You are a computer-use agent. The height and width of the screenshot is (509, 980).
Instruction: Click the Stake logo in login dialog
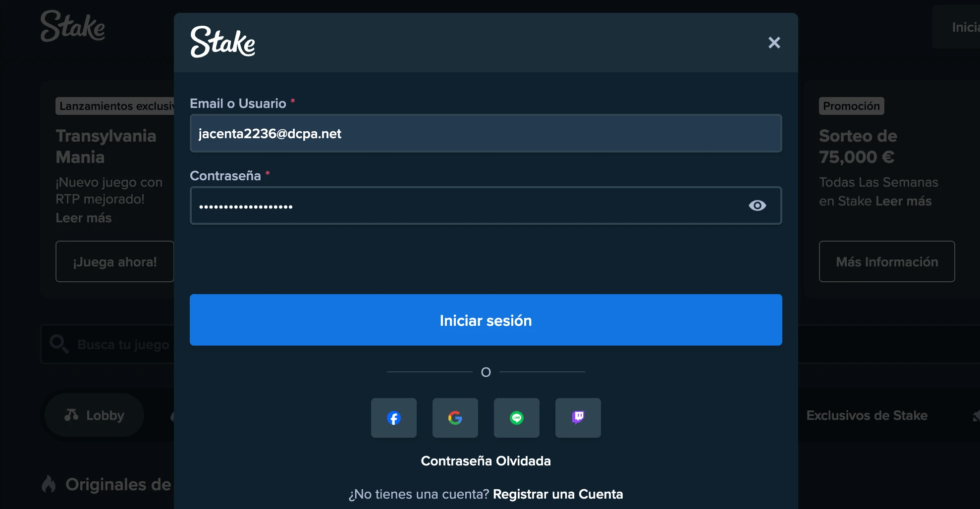pos(223,42)
